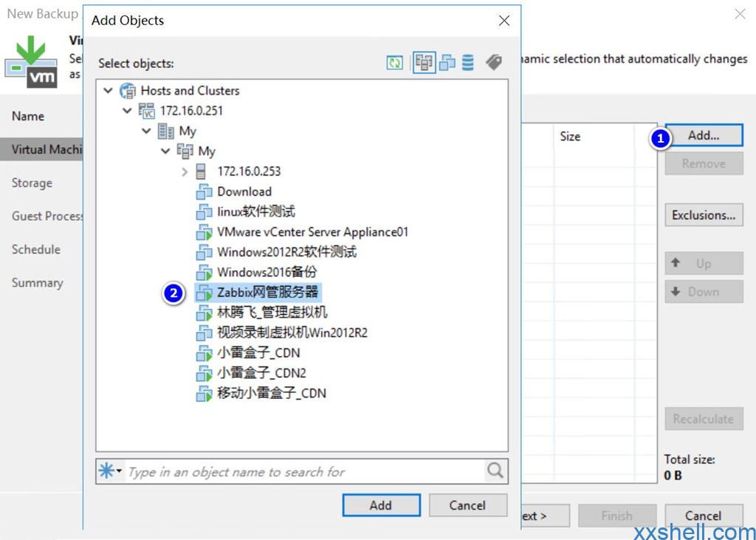Select the Hosts and Clusters view icon
This screenshot has width=756, height=540.
click(x=425, y=62)
